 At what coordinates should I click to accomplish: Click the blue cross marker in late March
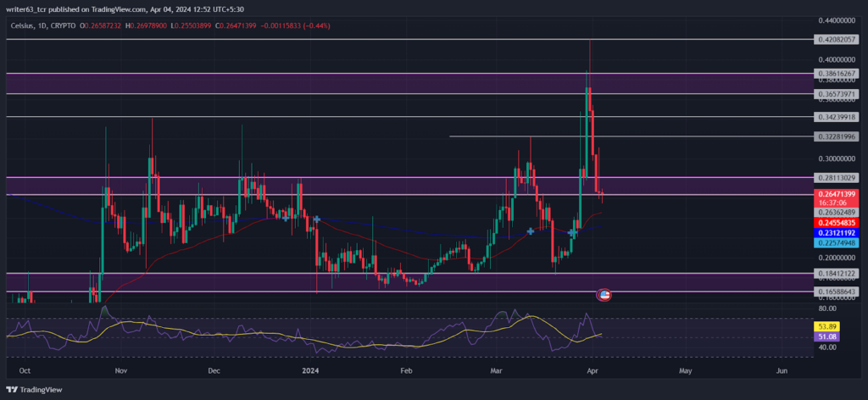click(x=570, y=233)
